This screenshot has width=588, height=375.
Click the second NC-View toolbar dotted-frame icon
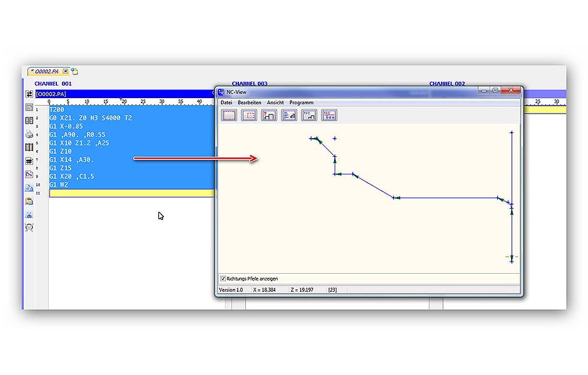[x=249, y=115]
